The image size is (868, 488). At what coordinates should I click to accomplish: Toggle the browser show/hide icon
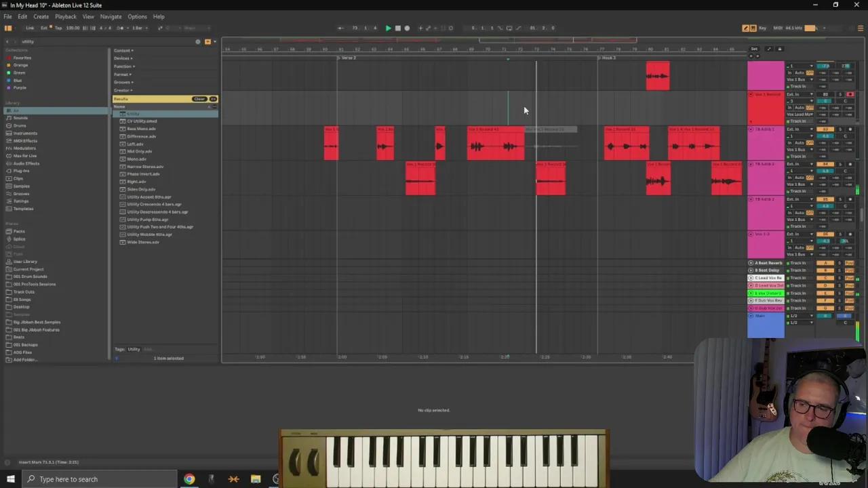8,28
